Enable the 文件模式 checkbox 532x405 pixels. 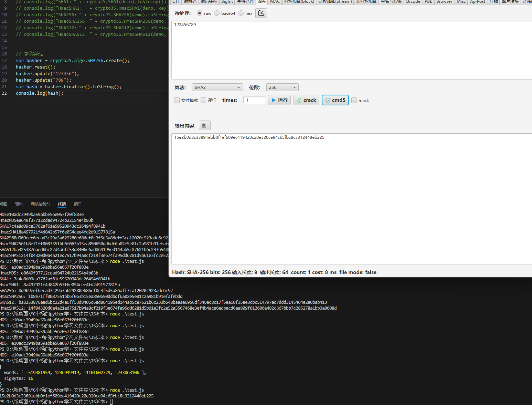pos(177,100)
